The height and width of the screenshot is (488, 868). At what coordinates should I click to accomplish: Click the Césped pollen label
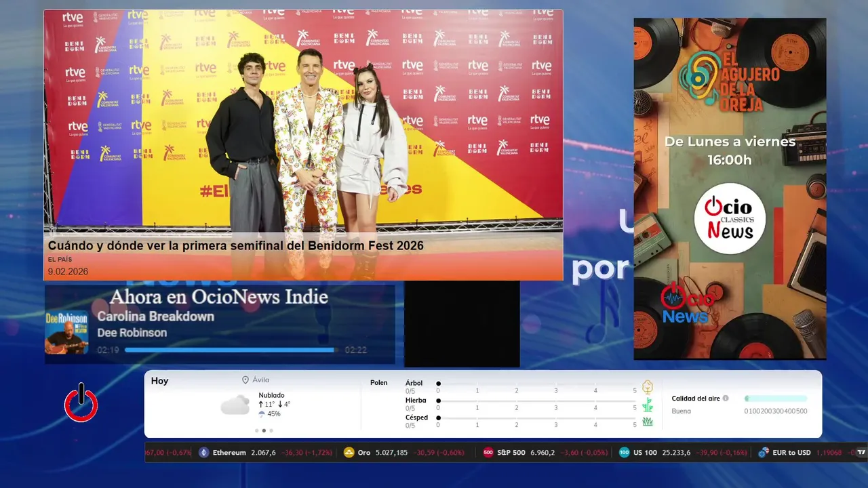point(416,418)
